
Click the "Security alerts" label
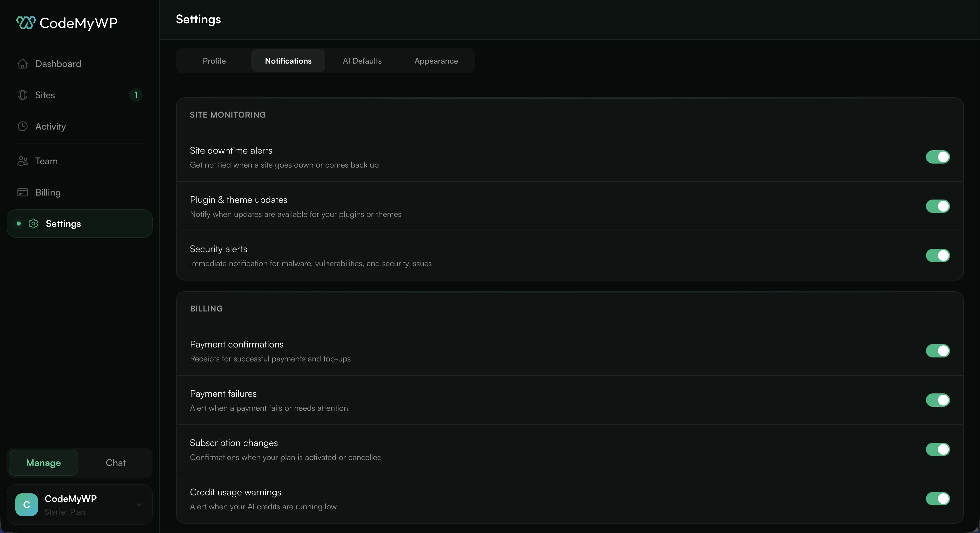(x=218, y=249)
